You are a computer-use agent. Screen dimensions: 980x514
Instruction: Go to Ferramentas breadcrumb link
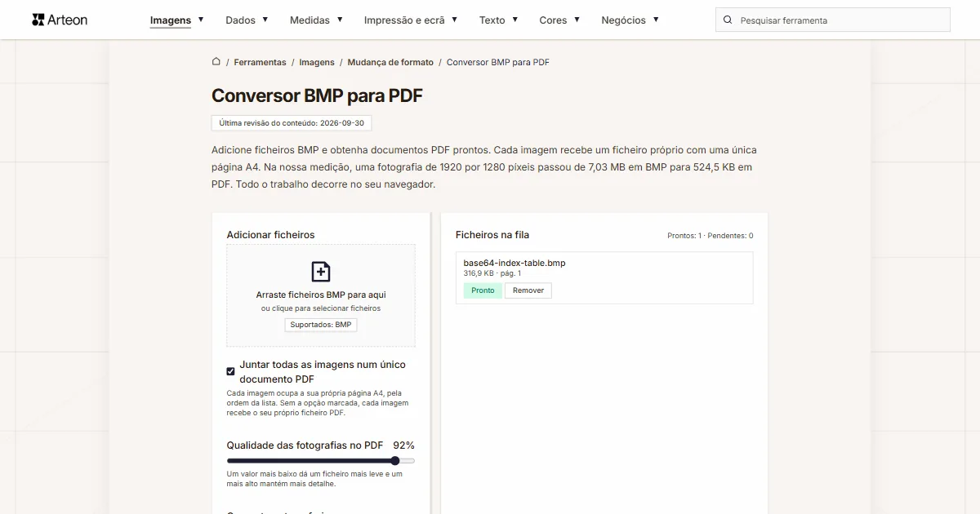pos(260,62)
